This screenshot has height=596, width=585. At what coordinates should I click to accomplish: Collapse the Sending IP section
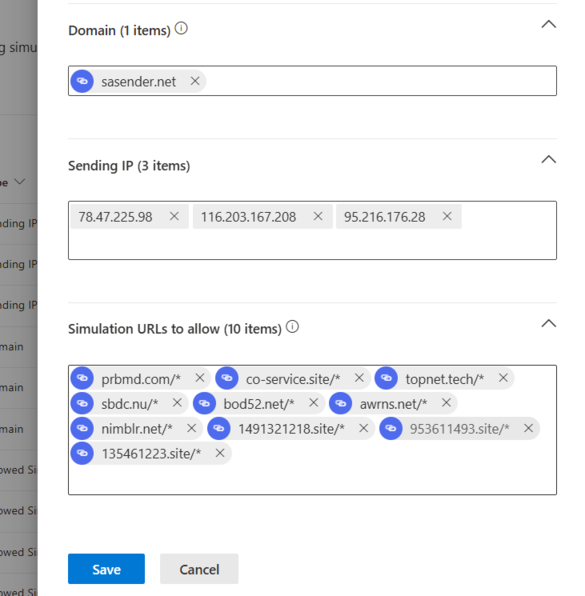coord(549,160)
